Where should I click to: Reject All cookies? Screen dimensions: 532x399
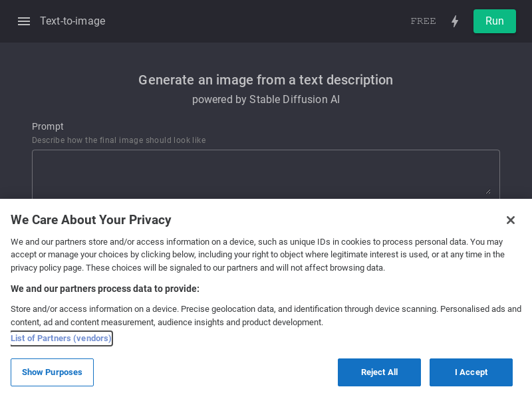(379, 372)
